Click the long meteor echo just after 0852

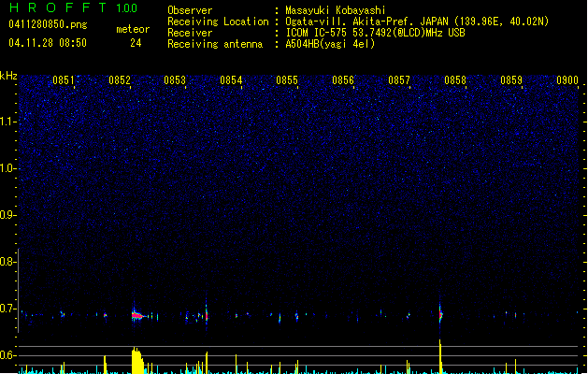(x=138, y=315)
